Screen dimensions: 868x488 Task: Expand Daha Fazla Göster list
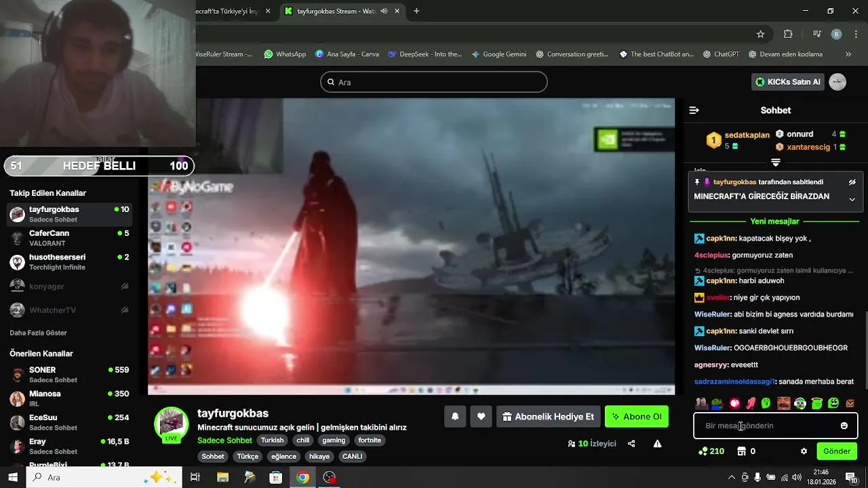coord(38,333)
